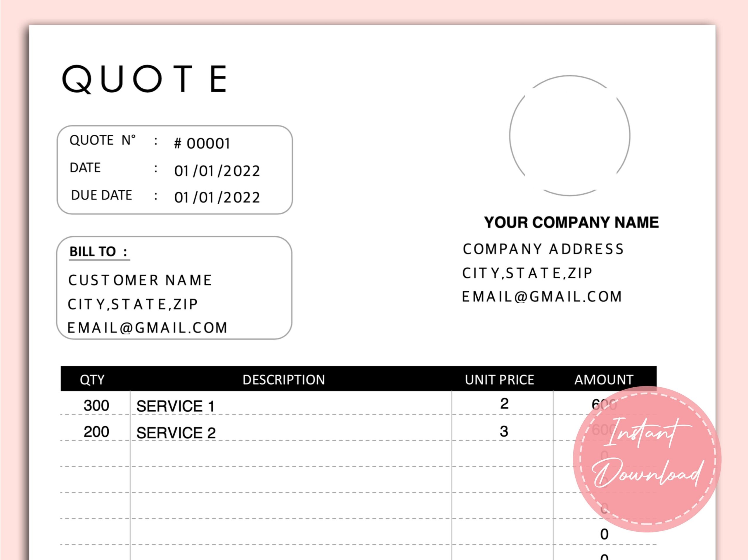Image resolution: width=748 pixels, height=560 pixels.
Task: Click the DATE value 01/01/2022
Action: coord(217,171)
